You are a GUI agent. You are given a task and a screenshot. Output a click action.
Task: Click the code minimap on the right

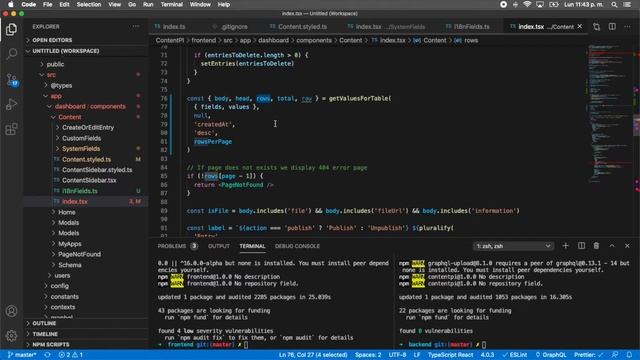coord(610,114)
